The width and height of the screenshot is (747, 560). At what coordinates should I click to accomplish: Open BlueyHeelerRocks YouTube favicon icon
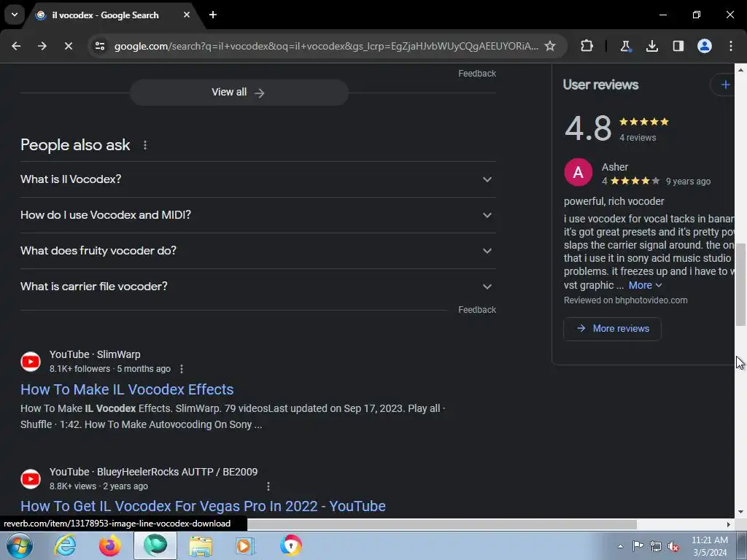tap(31, 478)
